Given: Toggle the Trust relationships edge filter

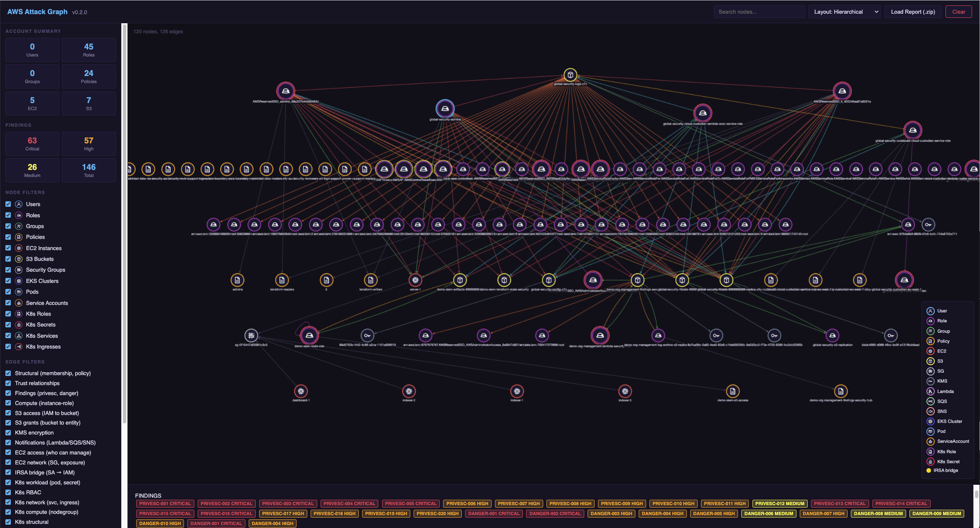Looking at the screenshot, I should [x=8, y=383].
